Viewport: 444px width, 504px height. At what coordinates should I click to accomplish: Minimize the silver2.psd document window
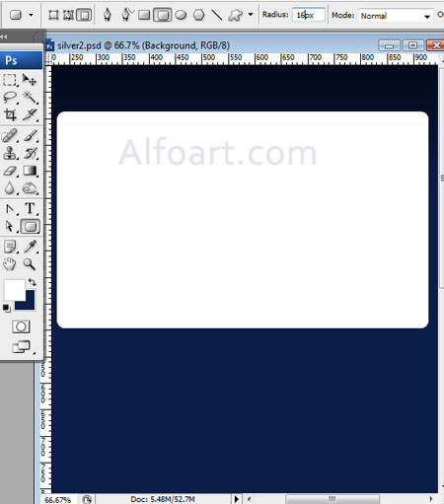390,45
